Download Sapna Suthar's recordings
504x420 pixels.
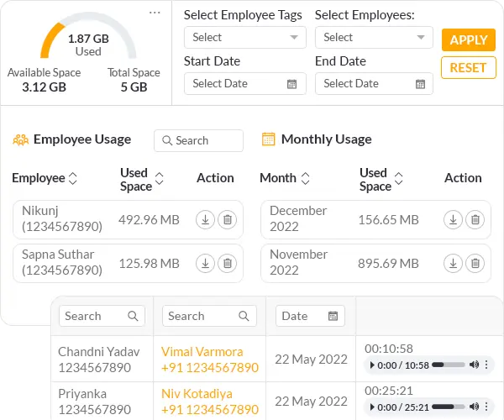(x=205, y=264)
